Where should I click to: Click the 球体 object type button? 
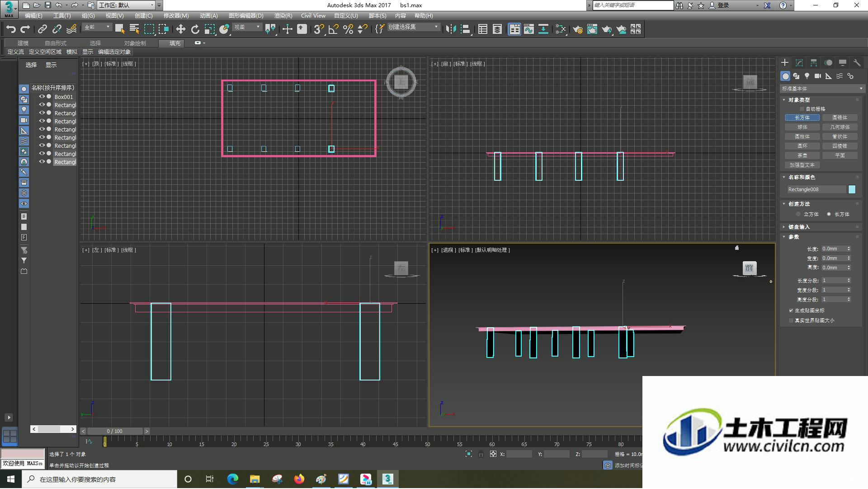coord(802,127)
